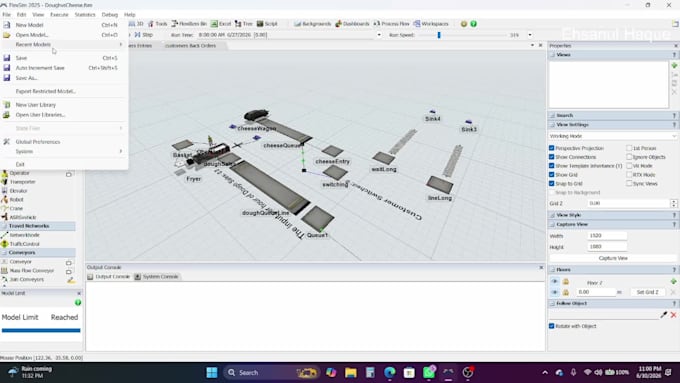Open the Process Flow toolbar item
The height and width of the screenshot is (383, 680).
(x=391, y=24)
